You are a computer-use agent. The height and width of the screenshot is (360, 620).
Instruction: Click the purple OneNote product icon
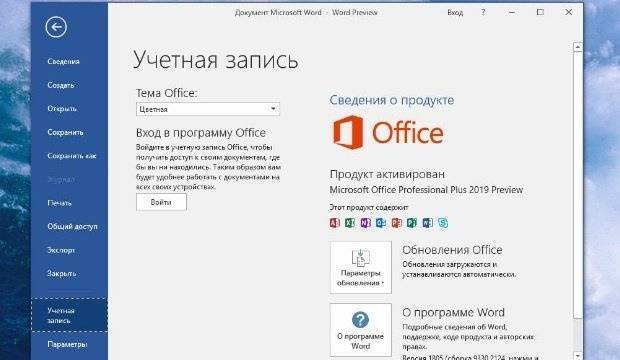pyautogui.click(x=365, y=223)
